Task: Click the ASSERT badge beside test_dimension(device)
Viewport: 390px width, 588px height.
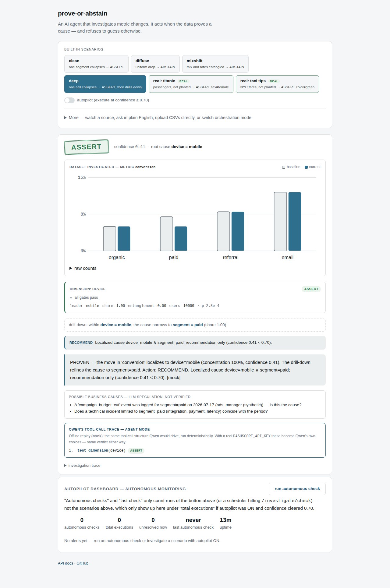Action: (x=136, y=451)
